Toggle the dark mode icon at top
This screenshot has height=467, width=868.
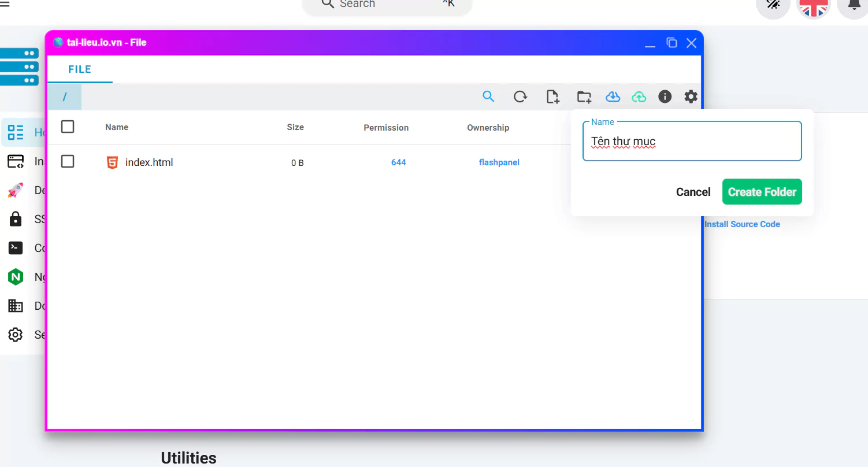773,5
